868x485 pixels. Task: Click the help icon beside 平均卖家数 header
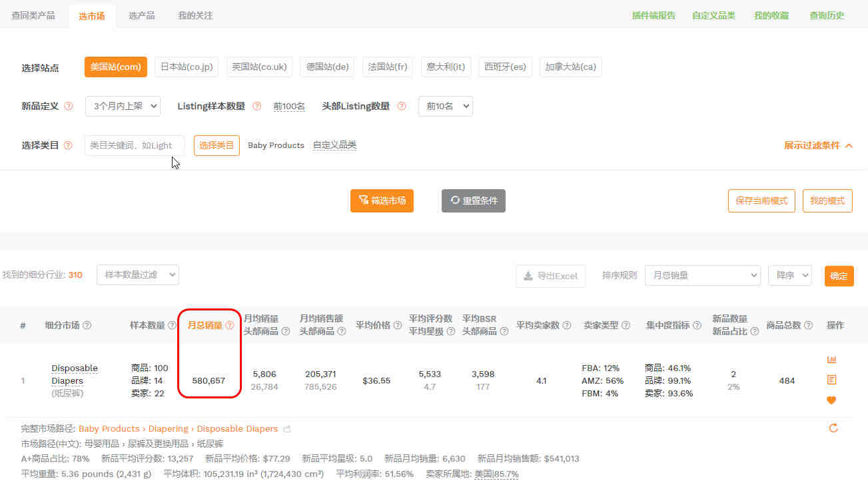click(567, 325)
